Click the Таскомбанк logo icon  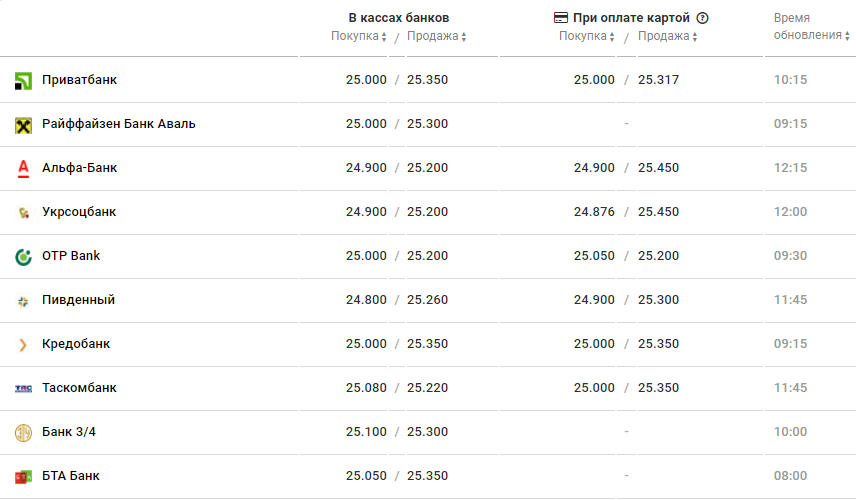24,389
